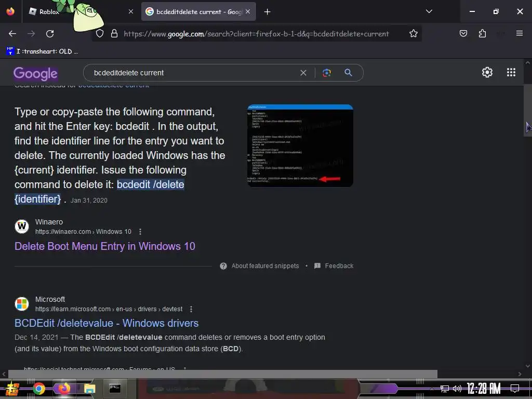Click the site padlock security icon

pos(114,34)
